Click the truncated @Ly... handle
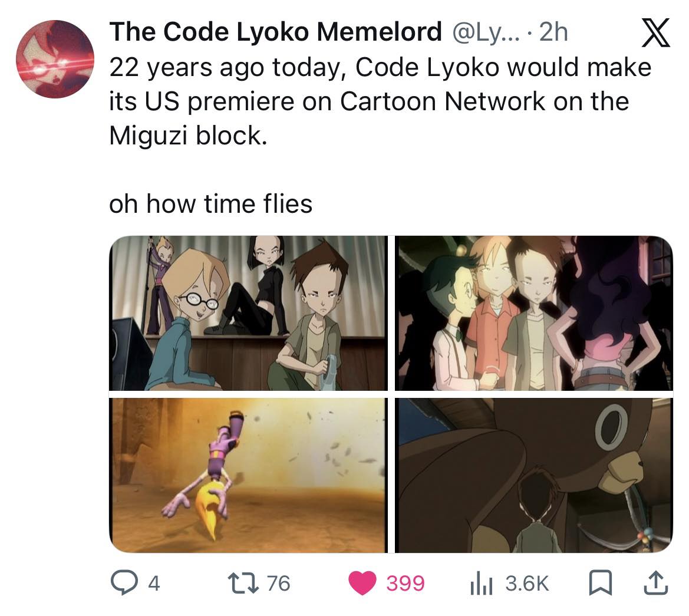This screenshot has height=616, width=689. point(485,32)
